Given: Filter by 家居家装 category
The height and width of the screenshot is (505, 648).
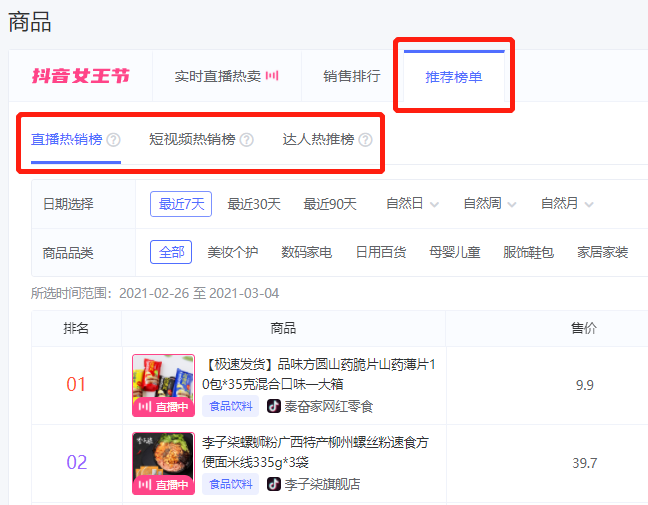Looking at the screenshot, I should pyautogui.click(x=603, y=252).
